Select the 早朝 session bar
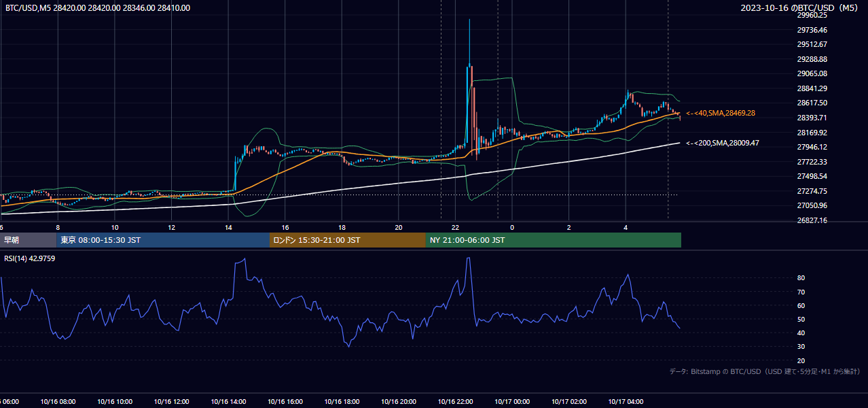868x408 pixels. pos(28,240)
